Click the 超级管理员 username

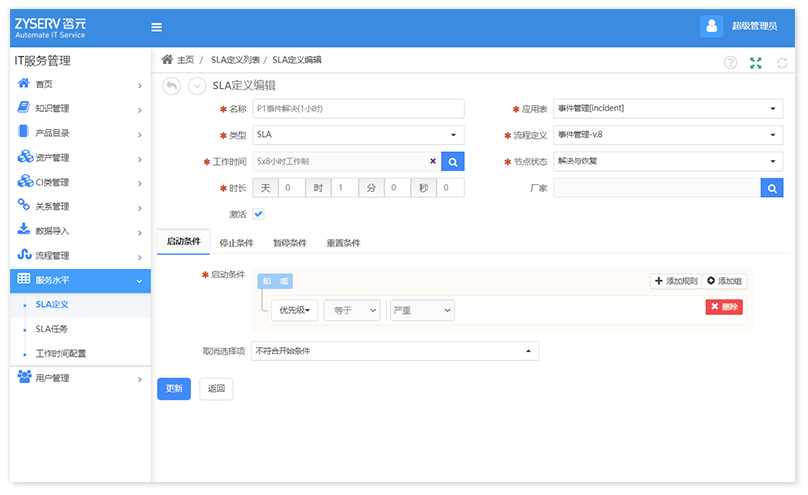(x=754, y=26)
